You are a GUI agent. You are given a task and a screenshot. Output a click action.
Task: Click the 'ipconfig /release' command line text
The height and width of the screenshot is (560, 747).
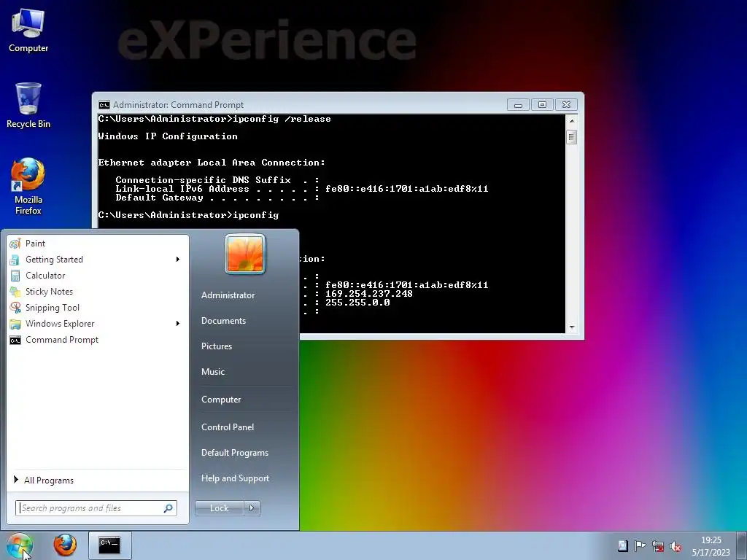point(282,119)
